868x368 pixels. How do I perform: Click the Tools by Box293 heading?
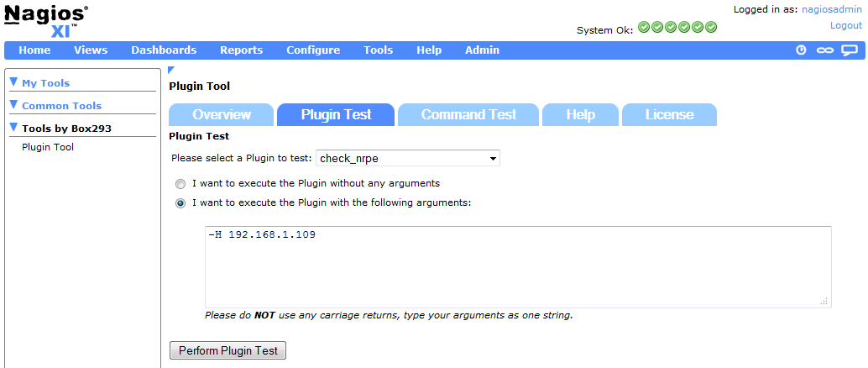[67, 129]
